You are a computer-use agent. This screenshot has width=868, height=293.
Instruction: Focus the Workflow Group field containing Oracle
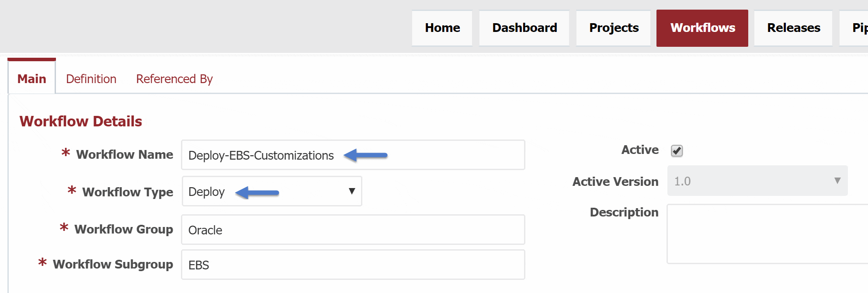tap(353, 230)
